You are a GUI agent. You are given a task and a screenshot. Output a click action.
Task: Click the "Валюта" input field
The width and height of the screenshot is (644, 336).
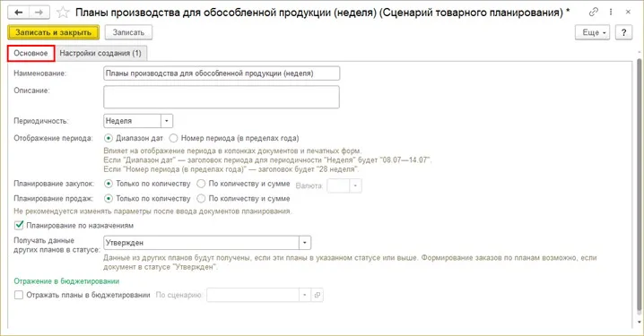point(338,185)
